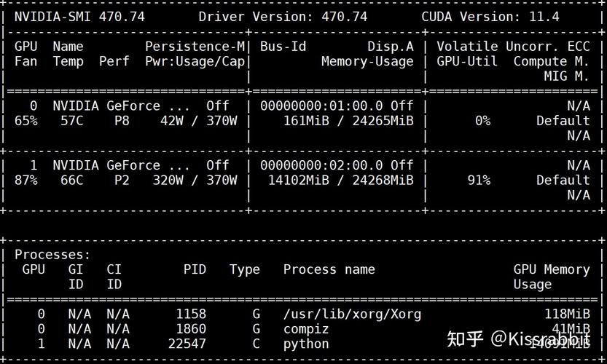Click the "14102MiB / 24268MiB" memory value
The width and height of the screenshot is (607, 364).
341,181
